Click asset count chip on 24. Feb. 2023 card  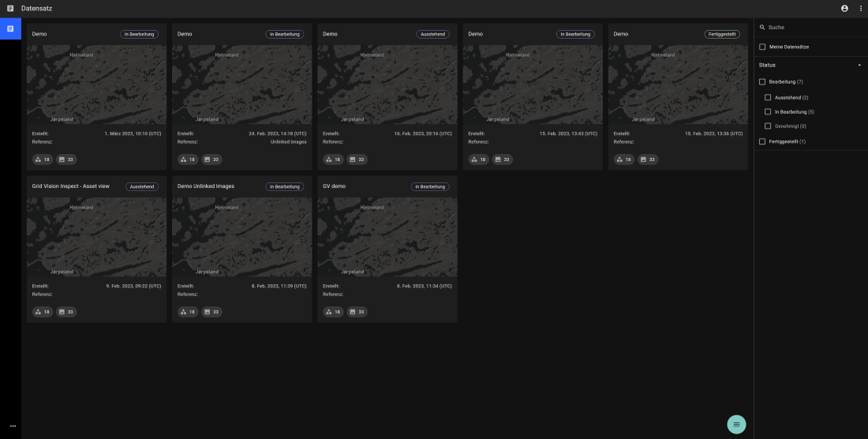[188, 159]
